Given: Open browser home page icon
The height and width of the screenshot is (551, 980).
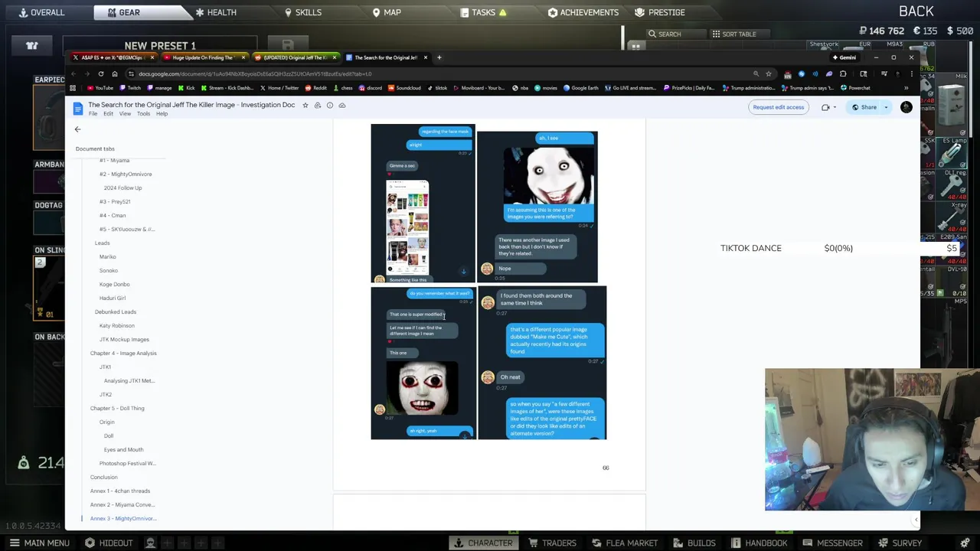Looking at the screenshot, I should (x=114, y=74).
